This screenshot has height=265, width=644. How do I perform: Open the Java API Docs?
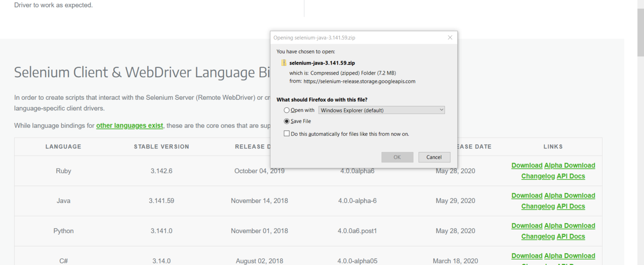571,206
